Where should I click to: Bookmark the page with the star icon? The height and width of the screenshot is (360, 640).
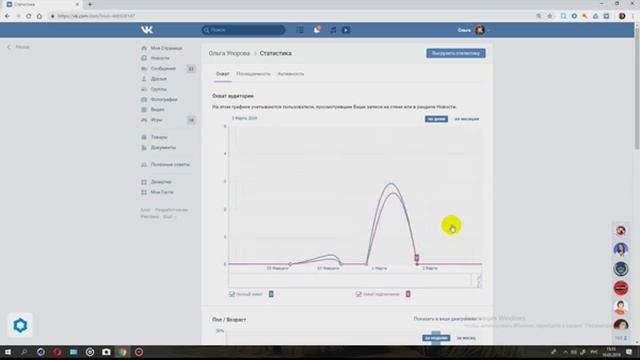coord(549,16)
